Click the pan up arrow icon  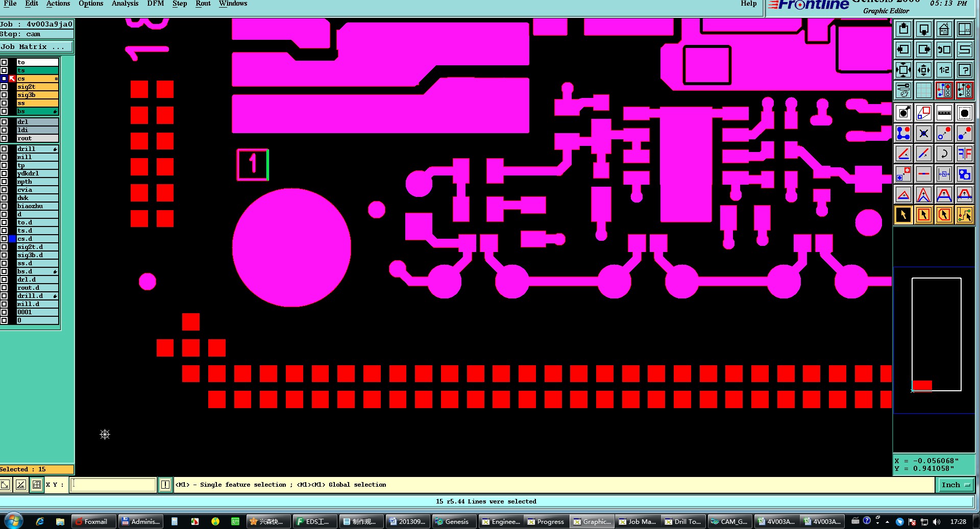tap(903, 29)
